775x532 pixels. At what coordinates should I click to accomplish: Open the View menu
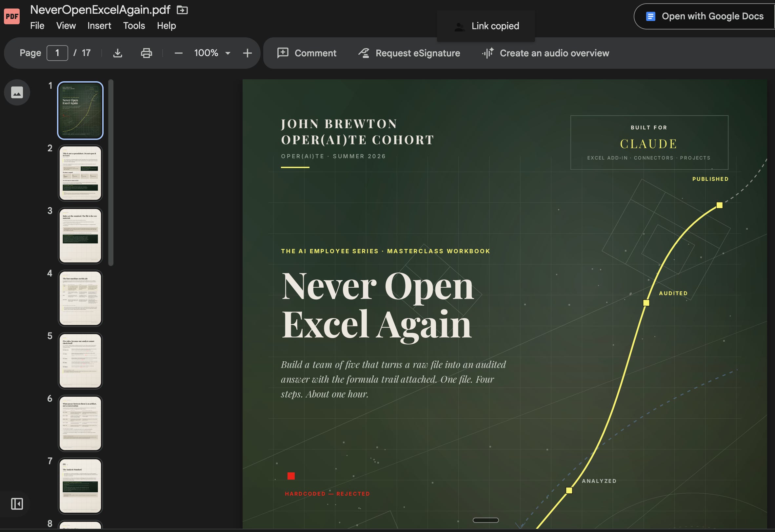pos(66,26)
